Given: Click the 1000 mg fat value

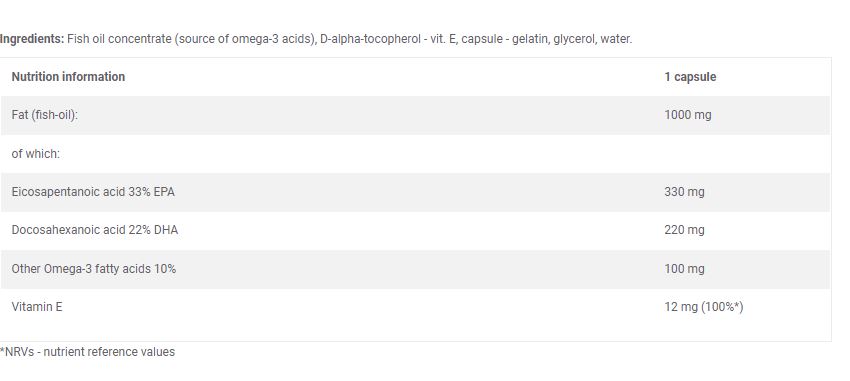Looking at the screenshot, I should [x=687, y=115].
